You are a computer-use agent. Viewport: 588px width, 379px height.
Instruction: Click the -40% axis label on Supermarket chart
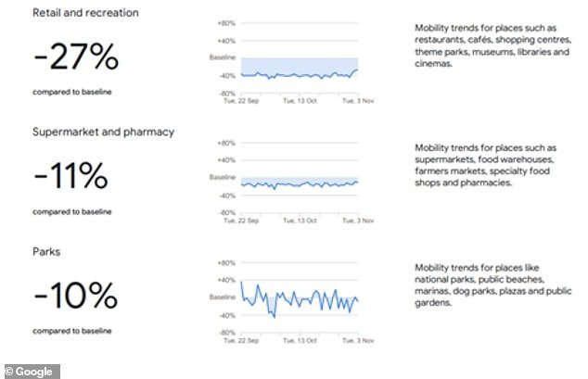point(227,196)
